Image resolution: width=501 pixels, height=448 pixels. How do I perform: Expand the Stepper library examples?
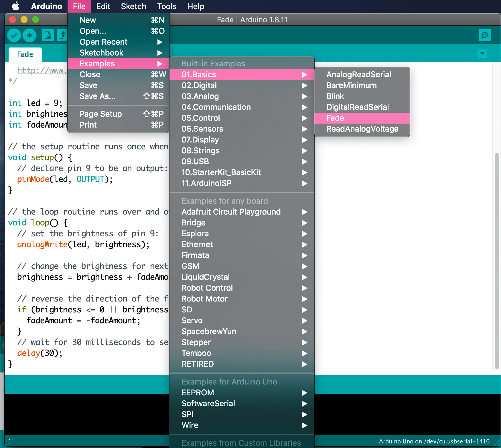pos(242,342)
